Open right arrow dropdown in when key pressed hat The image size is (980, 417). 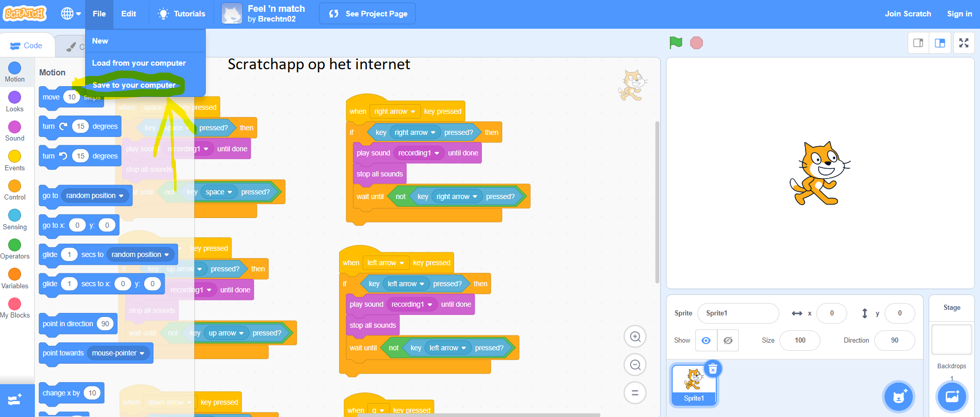[395, 111]
